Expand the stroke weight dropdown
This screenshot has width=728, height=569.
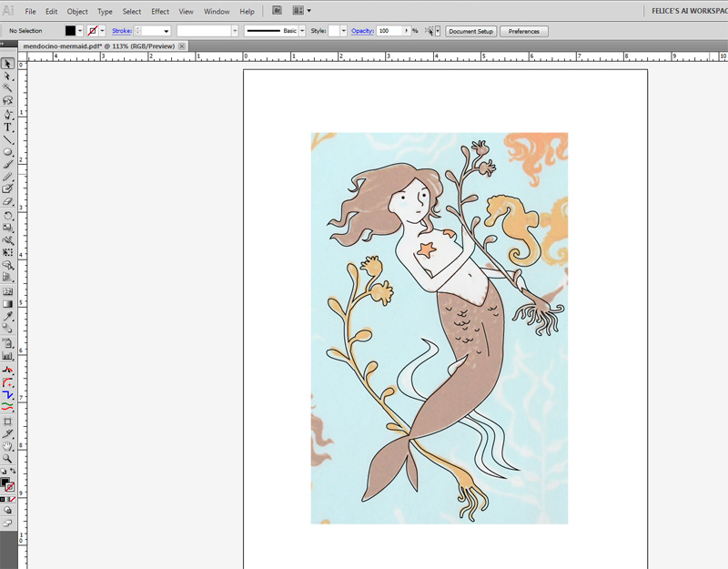pyautogui.click(x=167, y=31)
